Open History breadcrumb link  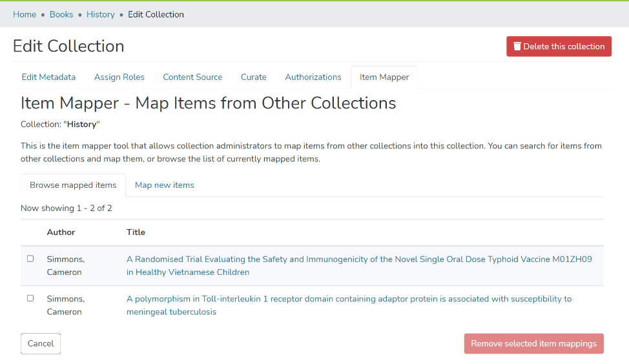click(101, 14)
